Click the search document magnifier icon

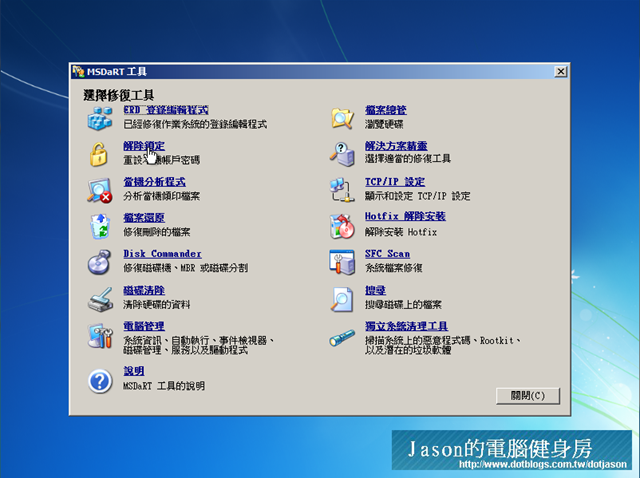(342, 299)
